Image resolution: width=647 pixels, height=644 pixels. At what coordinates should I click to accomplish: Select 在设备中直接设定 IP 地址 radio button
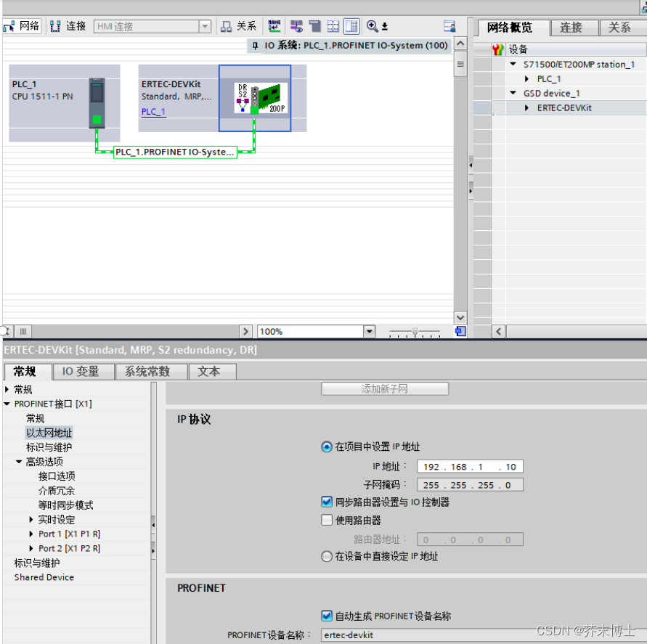pos(326,557)
